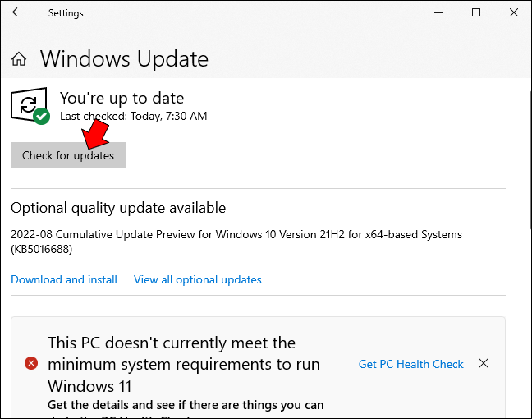Open the Get PC Health Check link
Screen dimensions: 532x419
[x=410, y=364]
